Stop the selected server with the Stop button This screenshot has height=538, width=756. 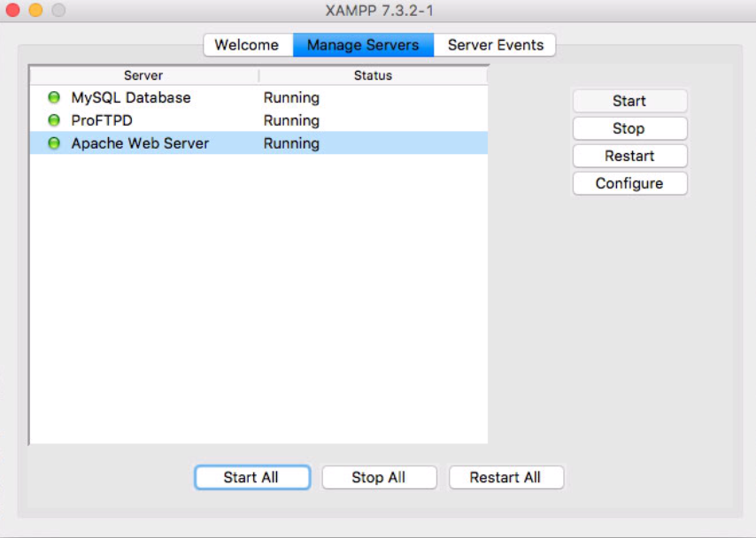[629, 128]
